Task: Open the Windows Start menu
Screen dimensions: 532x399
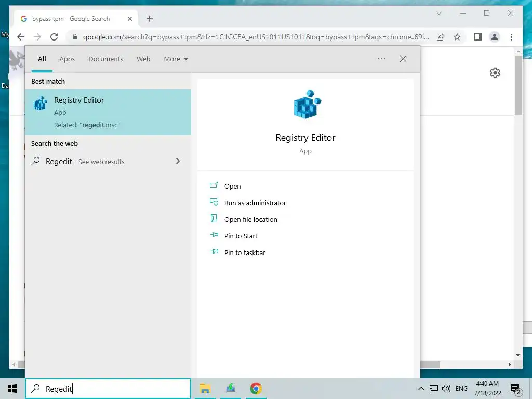Action: [x=12, y=389]
